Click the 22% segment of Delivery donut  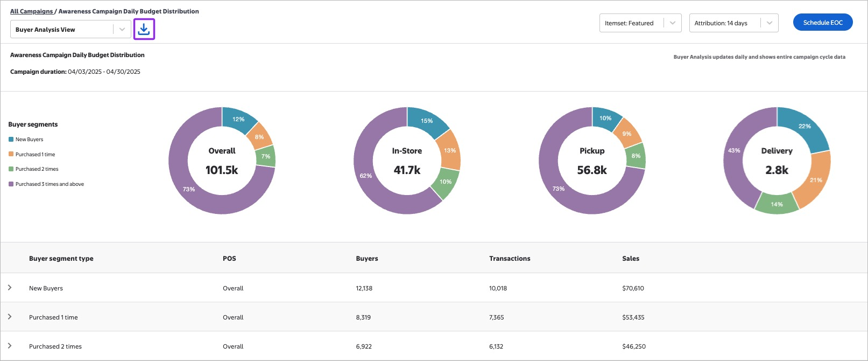(804, 126)
